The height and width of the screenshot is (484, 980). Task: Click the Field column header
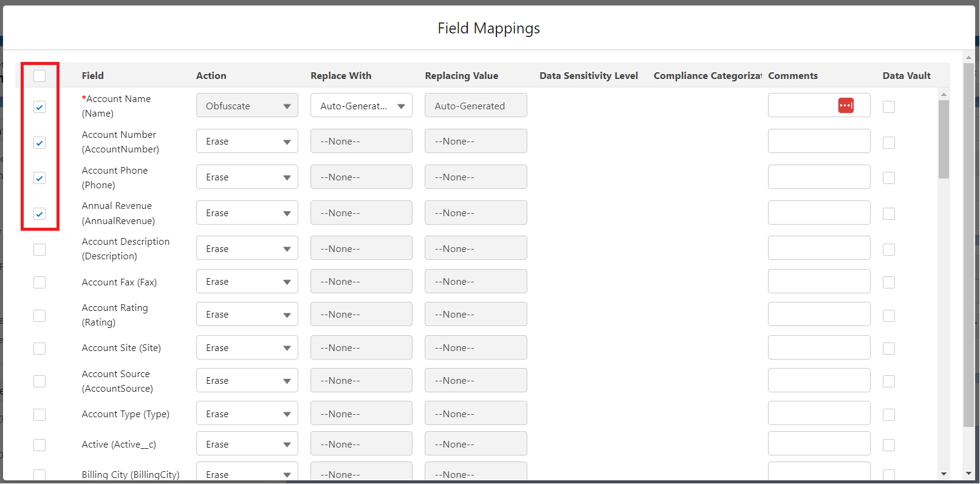(x=93, y=76)
